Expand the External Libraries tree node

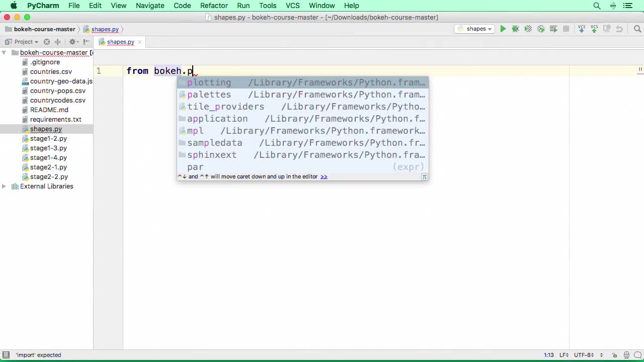[4, 187]
